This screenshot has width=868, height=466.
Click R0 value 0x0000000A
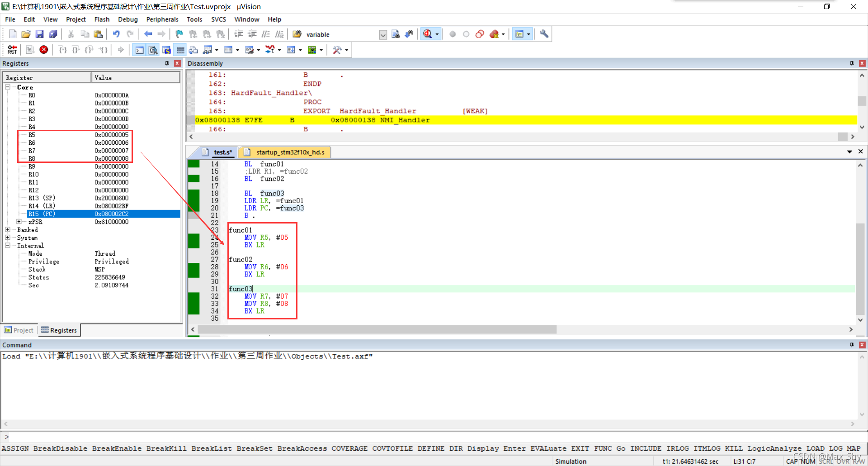point(112,95)
